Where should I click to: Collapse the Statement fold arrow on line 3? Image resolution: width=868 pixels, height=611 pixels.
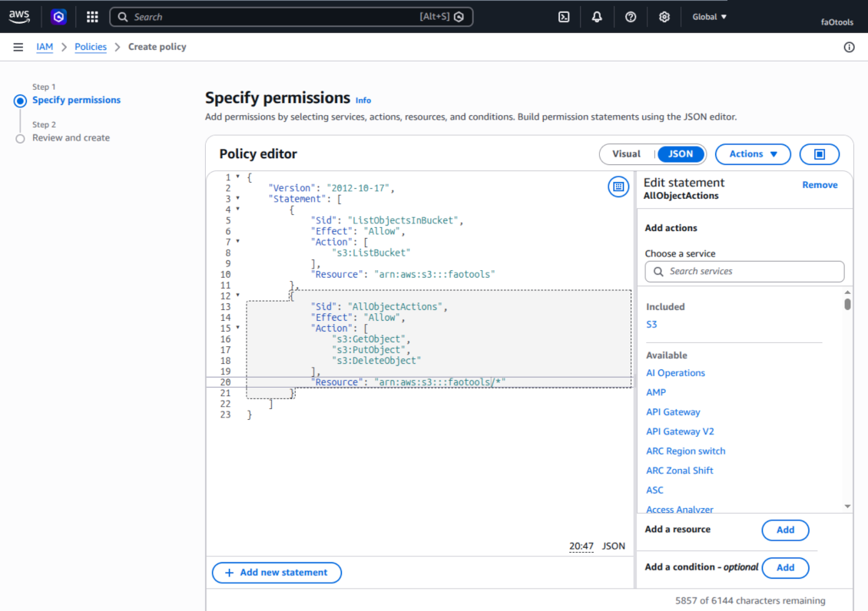point(238,199)
